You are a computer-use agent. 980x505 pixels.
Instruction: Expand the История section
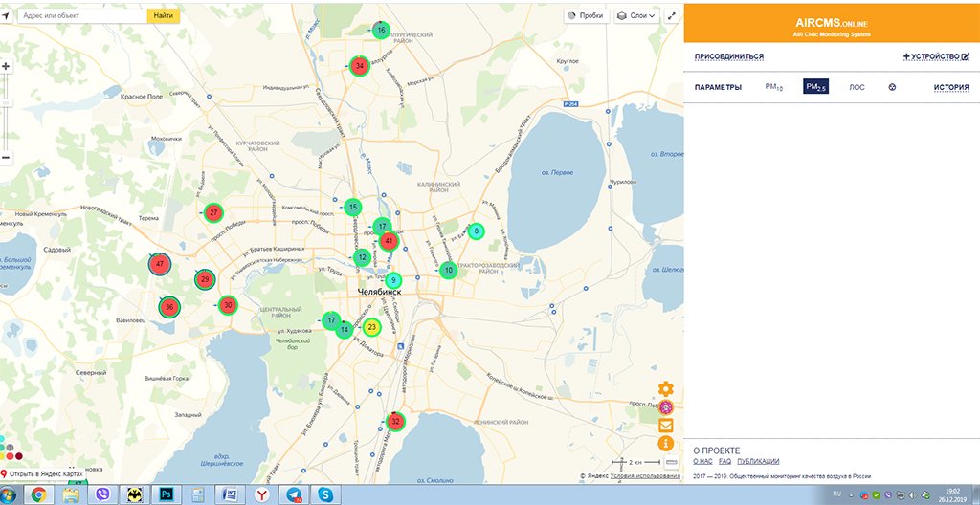pos(951,87)
